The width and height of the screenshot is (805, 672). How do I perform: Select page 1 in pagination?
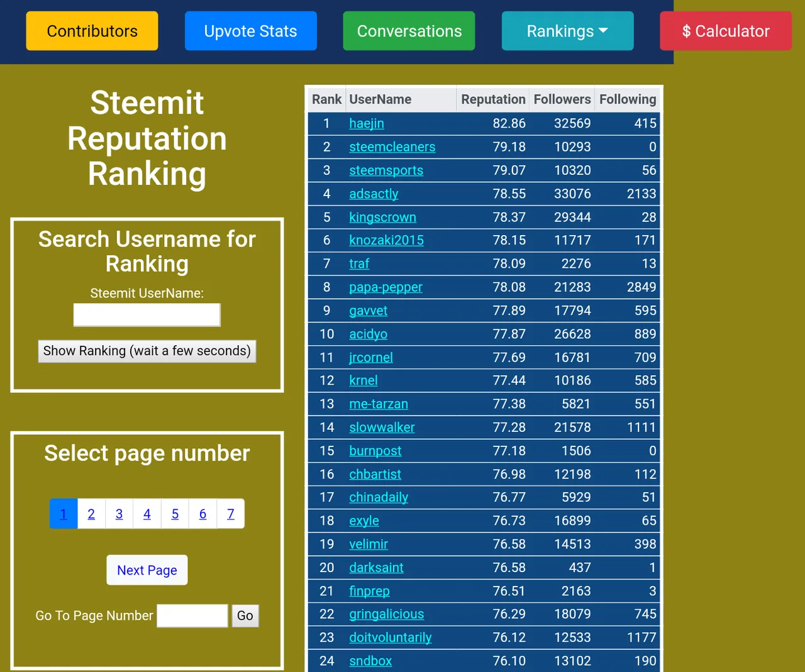pos(64,514)
